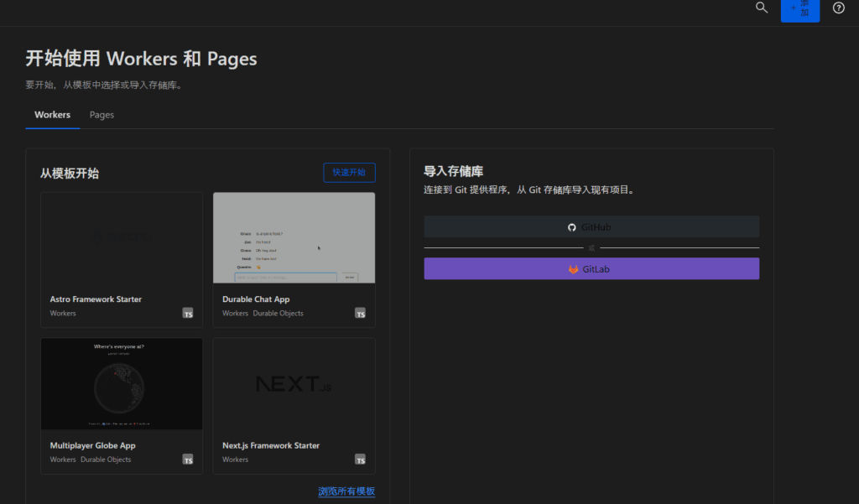Screen dimensions: 859x504
Task: Click TS badge on Multiplayer Globe App
Action: tap(188, 460)
